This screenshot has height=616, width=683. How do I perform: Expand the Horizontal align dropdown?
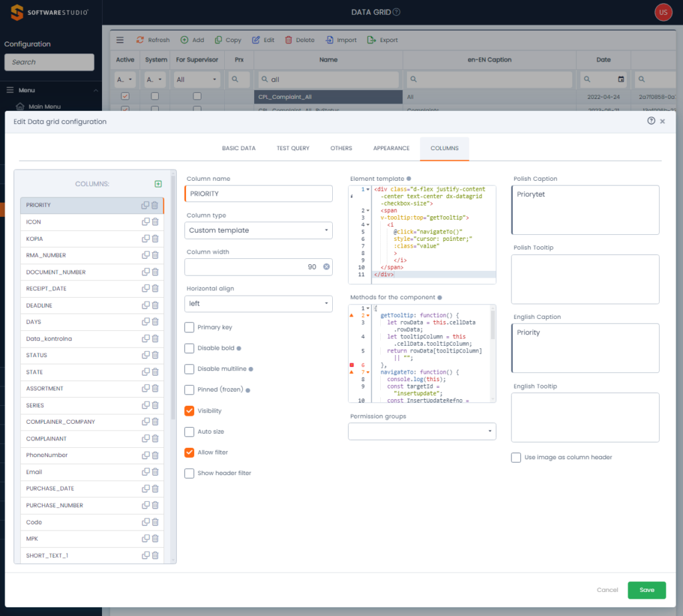coord(258,304)
